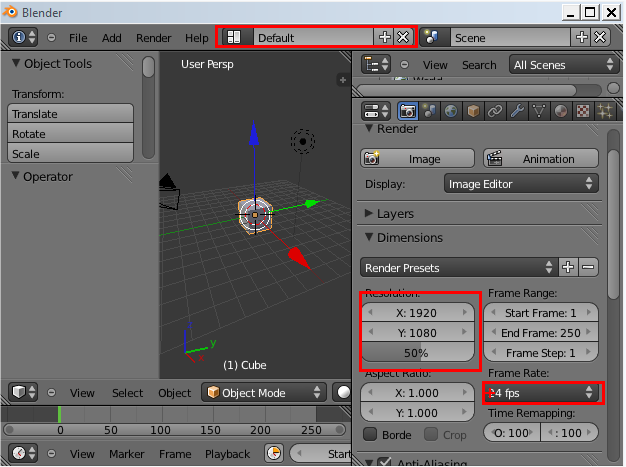Collapse the Operator panel

(x=16, y=176)
